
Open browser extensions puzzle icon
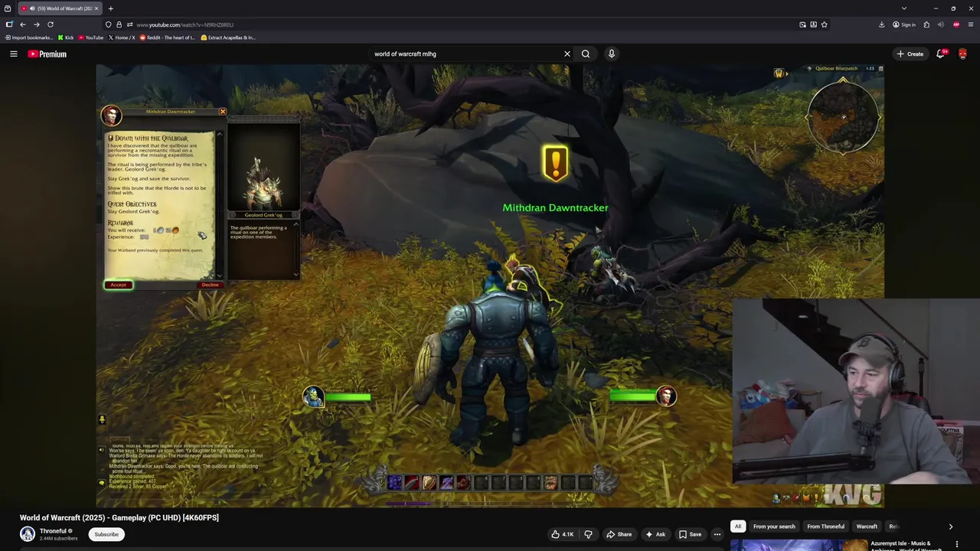926,24
